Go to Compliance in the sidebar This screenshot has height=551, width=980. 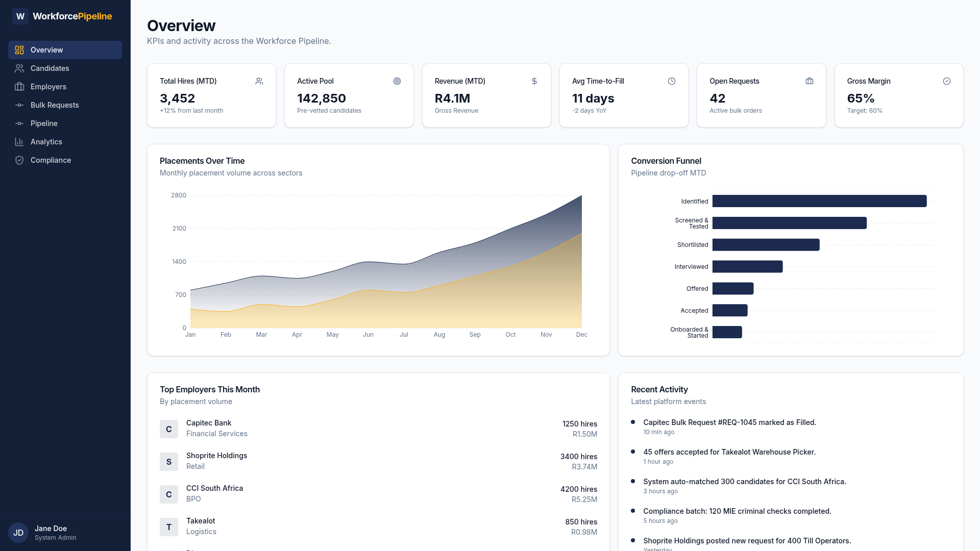click(65, 160)
